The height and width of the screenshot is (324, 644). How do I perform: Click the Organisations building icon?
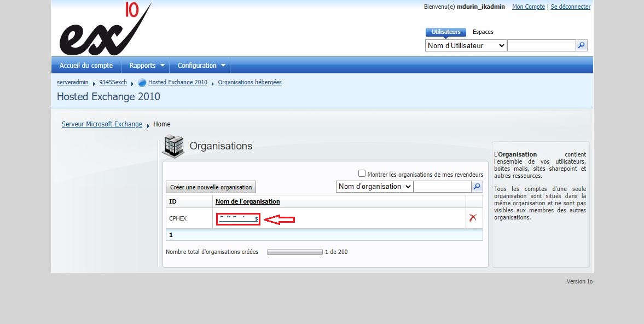coord(173,146)
